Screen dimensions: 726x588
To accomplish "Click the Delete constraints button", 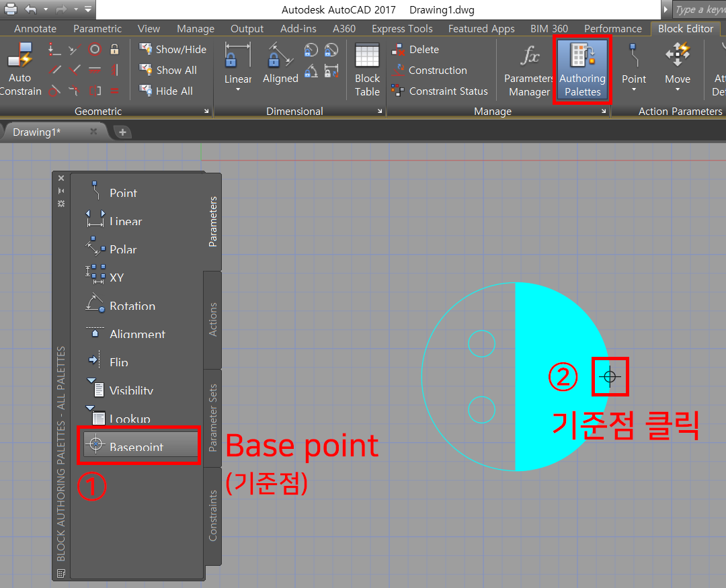I will click(x=415, y=49).
